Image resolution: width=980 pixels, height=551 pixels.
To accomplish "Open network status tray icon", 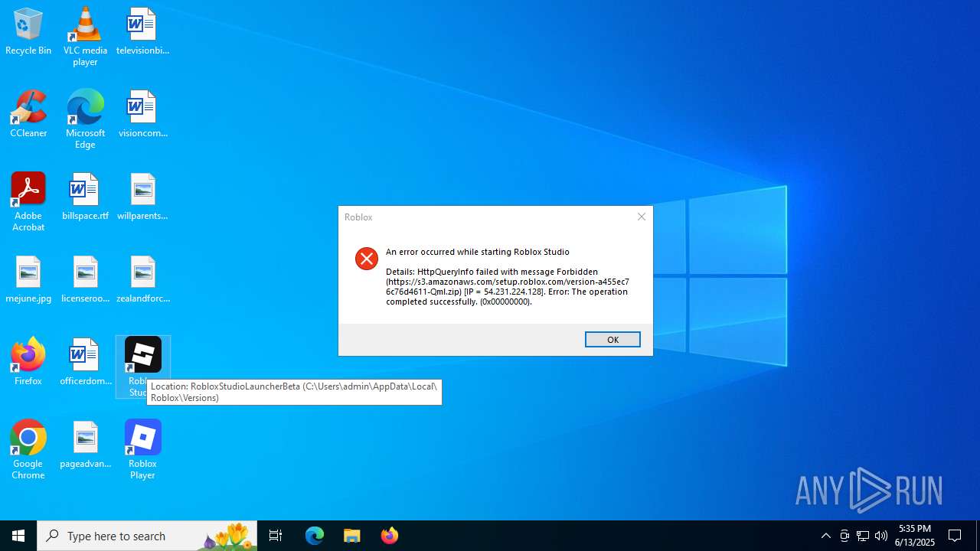I will click(863, 536).
